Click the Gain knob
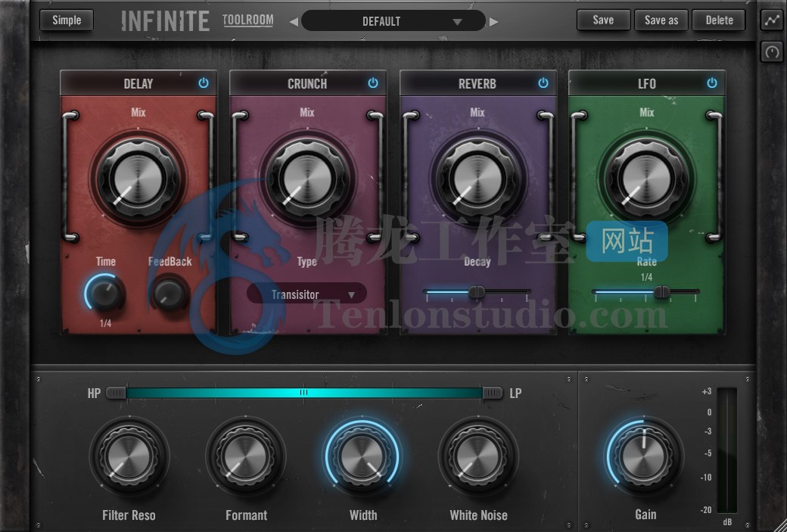The image size is (787, 532). click(x=645, y=457)
